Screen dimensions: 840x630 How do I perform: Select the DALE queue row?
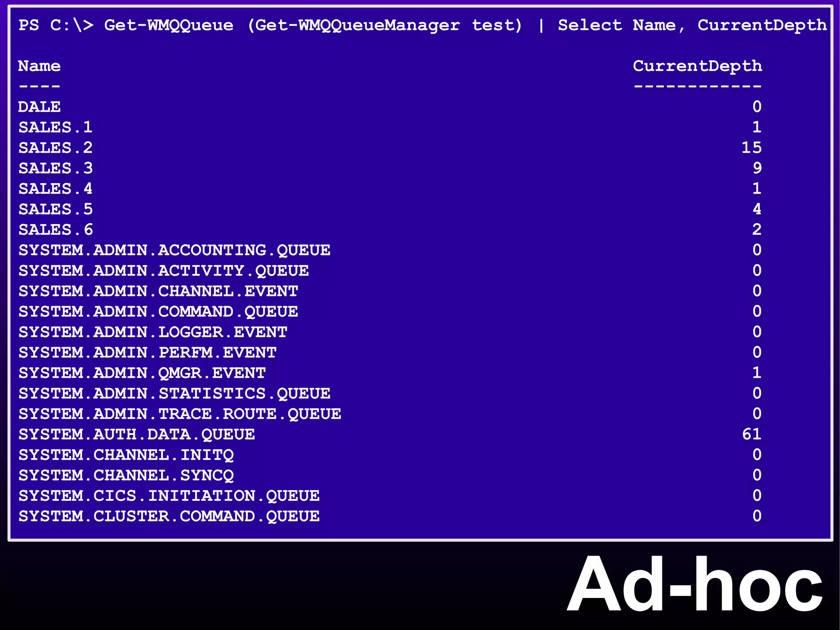pyautogui.click(x=39, y=107)
